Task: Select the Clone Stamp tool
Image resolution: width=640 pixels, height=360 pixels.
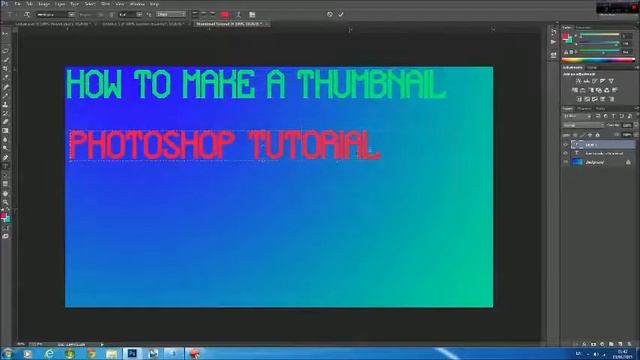Action: (x=5, y=104)
